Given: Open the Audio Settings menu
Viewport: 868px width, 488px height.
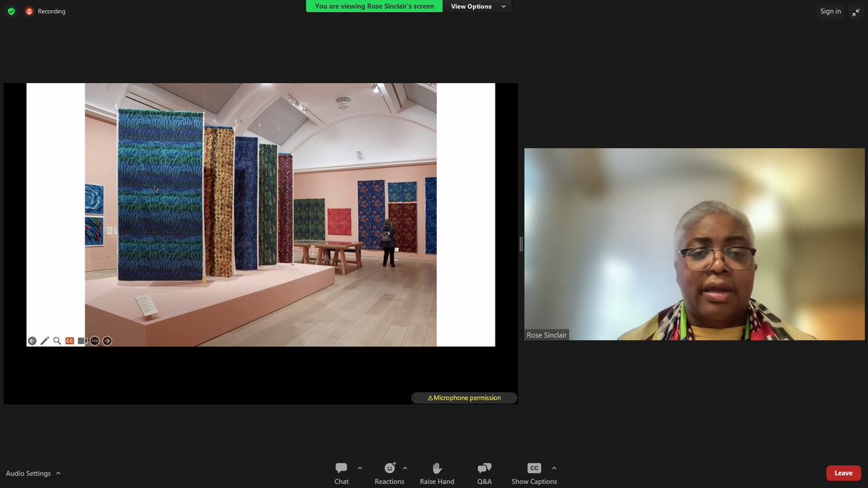Looking at the screenshot, I should [x=27, y=473].
